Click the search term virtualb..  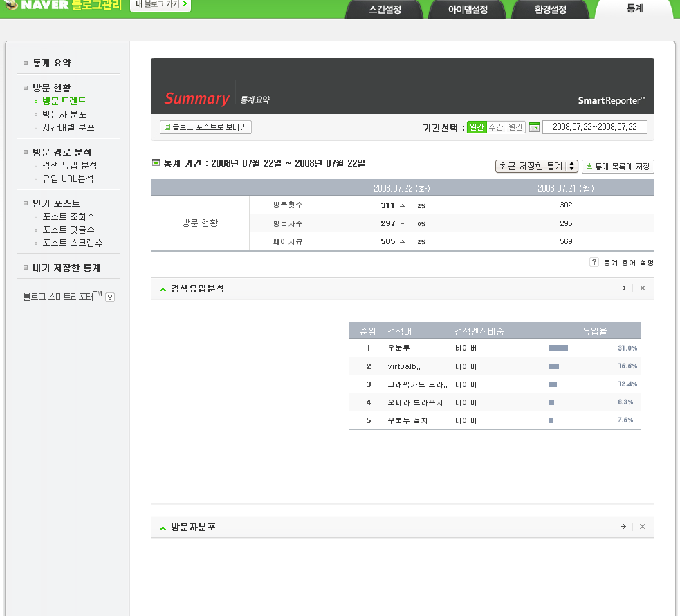(404, 366)
